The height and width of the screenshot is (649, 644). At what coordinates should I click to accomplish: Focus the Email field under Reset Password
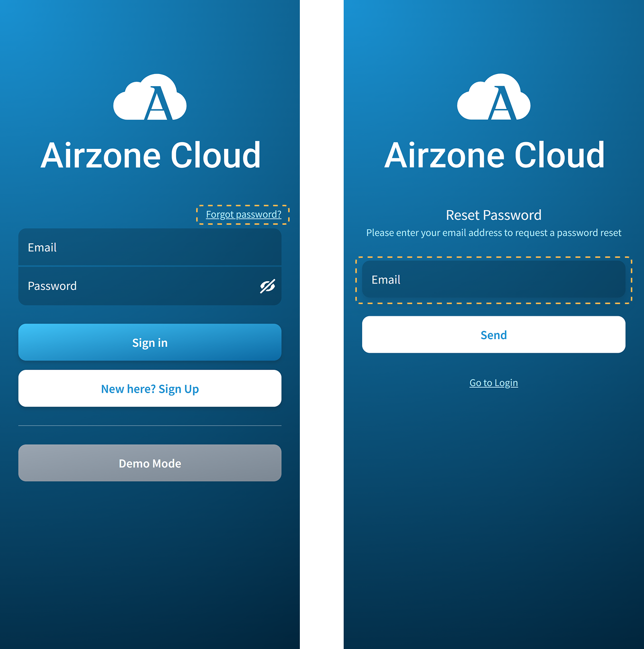(493, 280)
